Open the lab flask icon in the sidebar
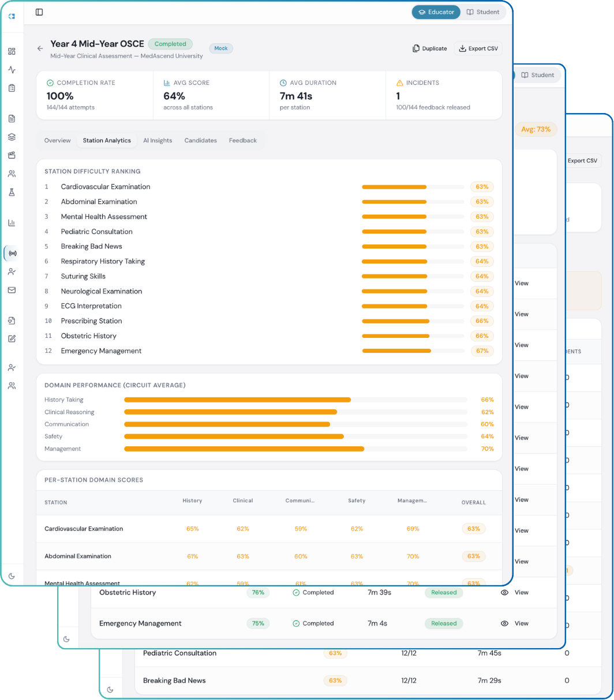 coord(12,192)
